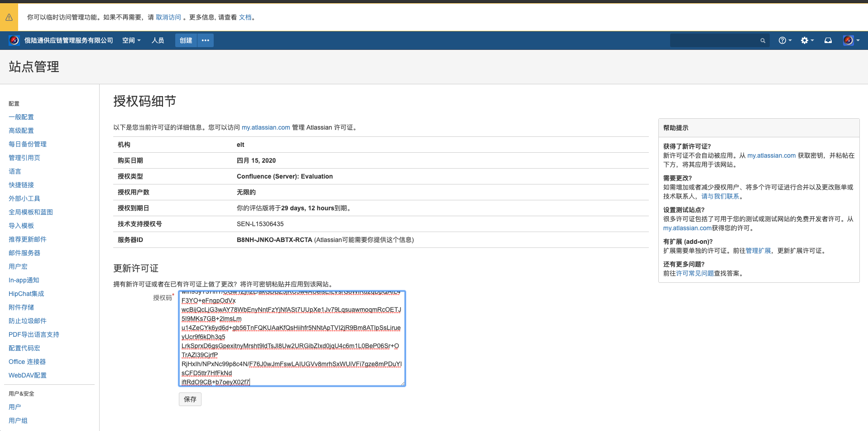The height and width of the screenshot is (431, 868).
Task: Click the warning triangle icon in banner
Action: click(9, 17)
